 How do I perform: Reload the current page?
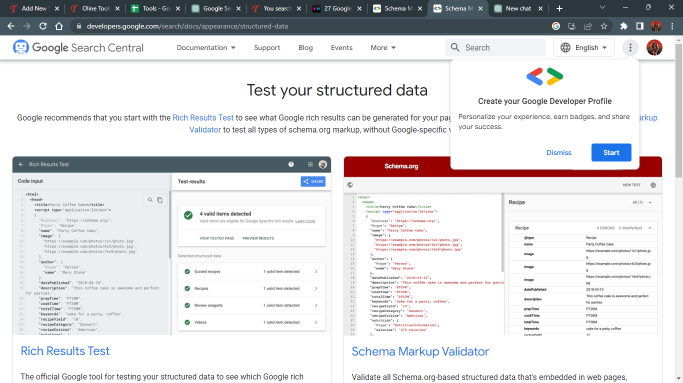(x=43, y=26)
